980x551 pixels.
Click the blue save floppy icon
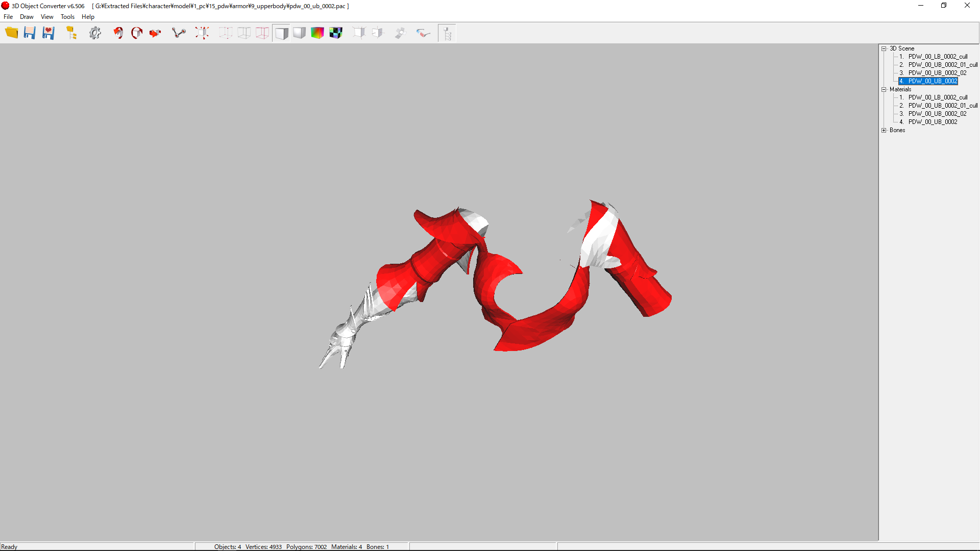(30, 33)
